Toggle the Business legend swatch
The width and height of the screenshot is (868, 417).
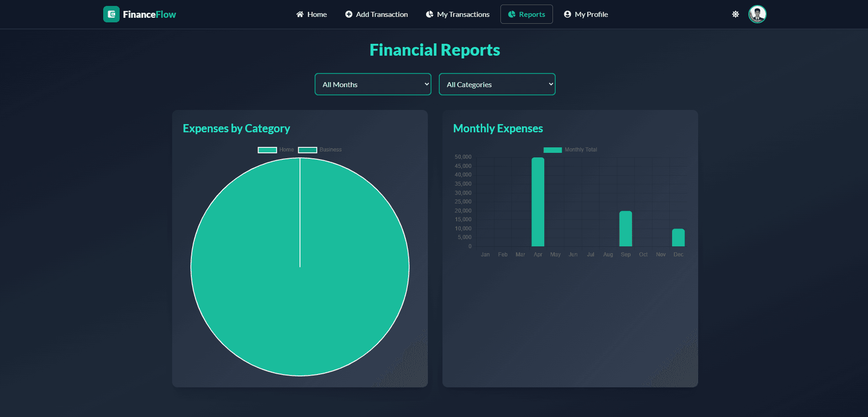click(307, 150)
